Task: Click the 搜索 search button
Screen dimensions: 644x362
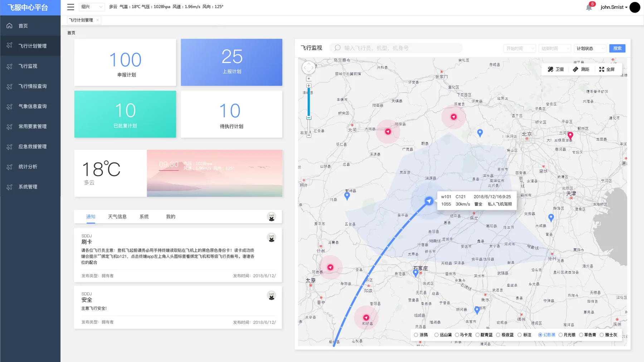Action: point(617,48)
